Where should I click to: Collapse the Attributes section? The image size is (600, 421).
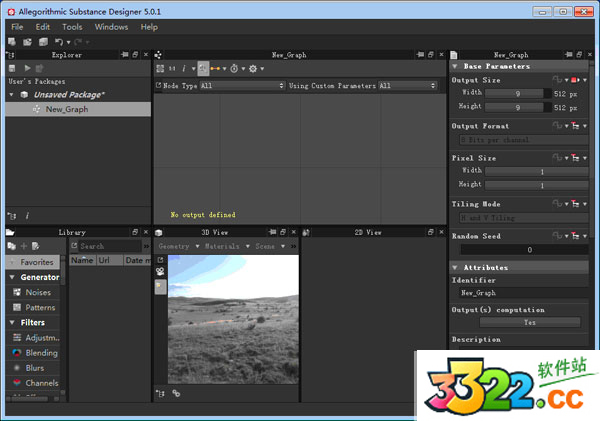[455, 268]
